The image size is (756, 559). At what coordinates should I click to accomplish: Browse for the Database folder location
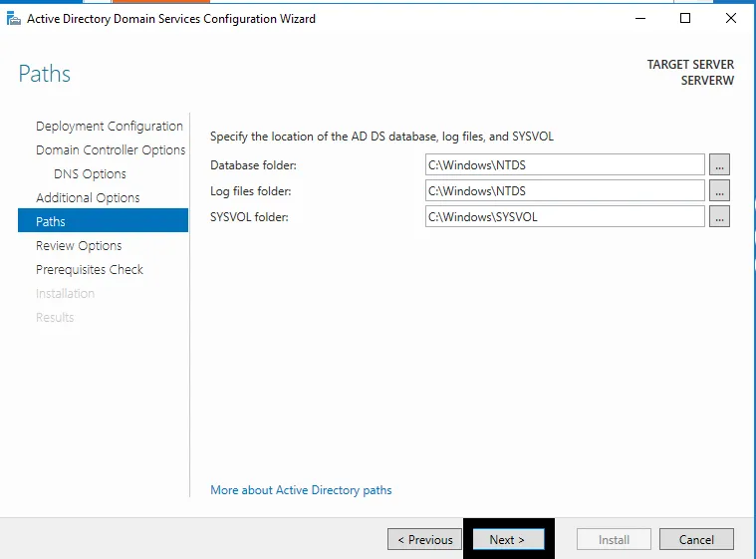pos(719,165)
